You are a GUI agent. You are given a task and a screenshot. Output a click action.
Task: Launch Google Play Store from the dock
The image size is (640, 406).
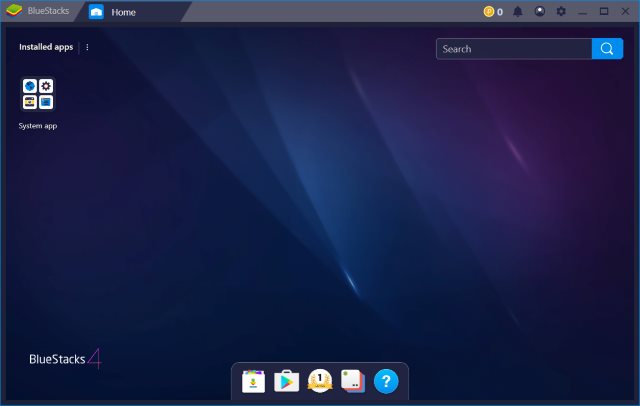(287, 381)
